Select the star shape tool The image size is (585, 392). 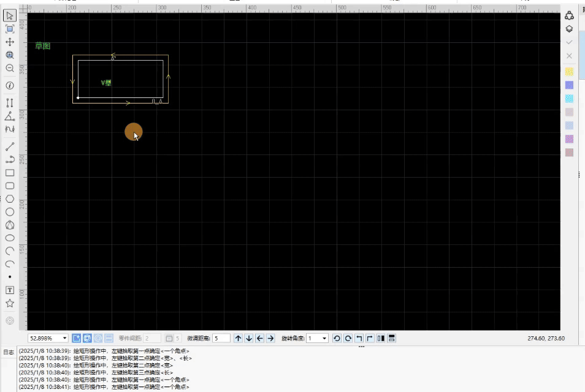pyautogui.click(x=10, y=303)
